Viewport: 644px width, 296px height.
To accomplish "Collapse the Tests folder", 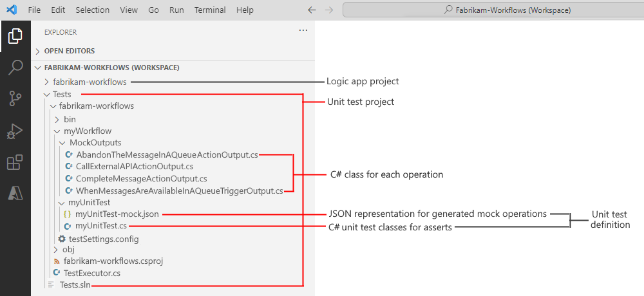I will (62, 95).
